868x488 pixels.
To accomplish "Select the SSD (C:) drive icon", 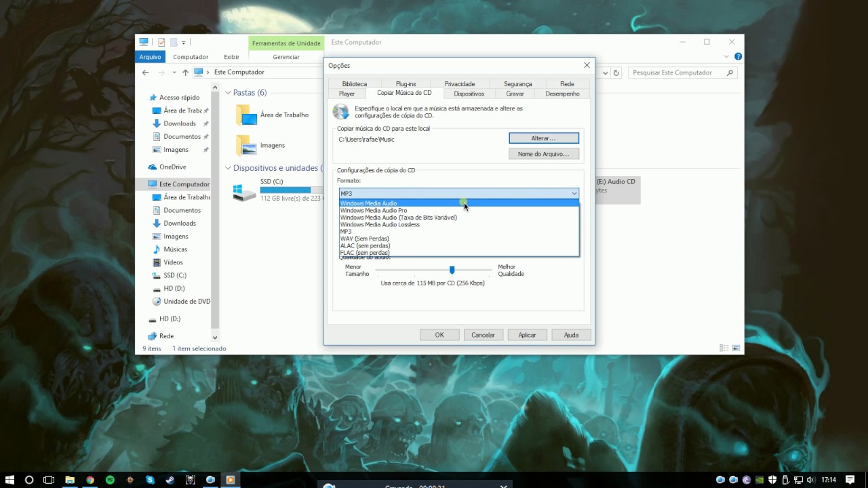I will click(x=244, y=191).
